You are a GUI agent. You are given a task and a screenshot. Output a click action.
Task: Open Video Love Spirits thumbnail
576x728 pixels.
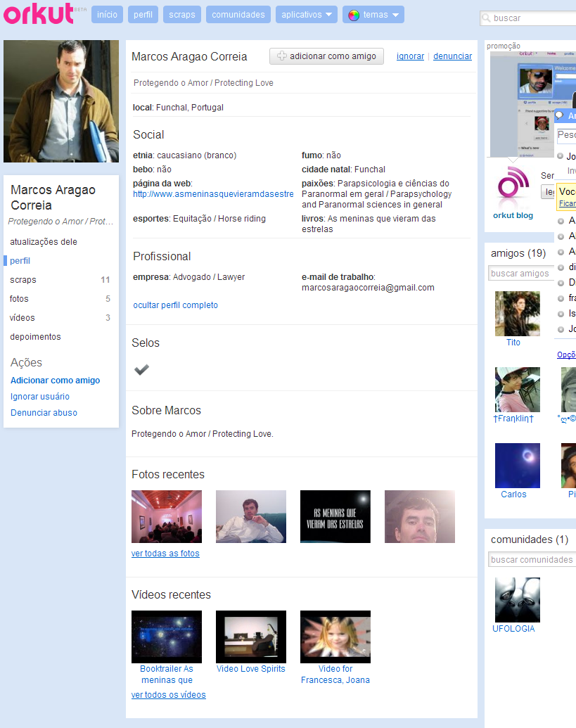[x=251, y=637]
